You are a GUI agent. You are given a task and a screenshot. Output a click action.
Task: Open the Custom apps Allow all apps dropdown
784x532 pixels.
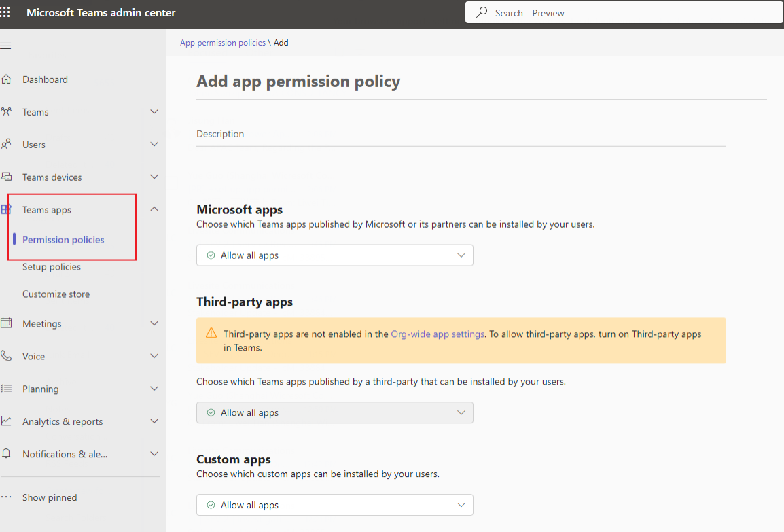pos(334,505)
